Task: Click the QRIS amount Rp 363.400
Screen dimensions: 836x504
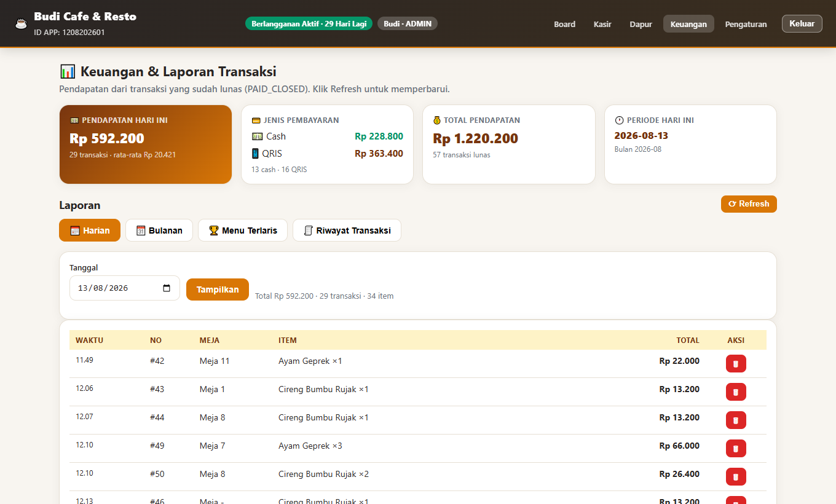Action: (x=379, y=154)
